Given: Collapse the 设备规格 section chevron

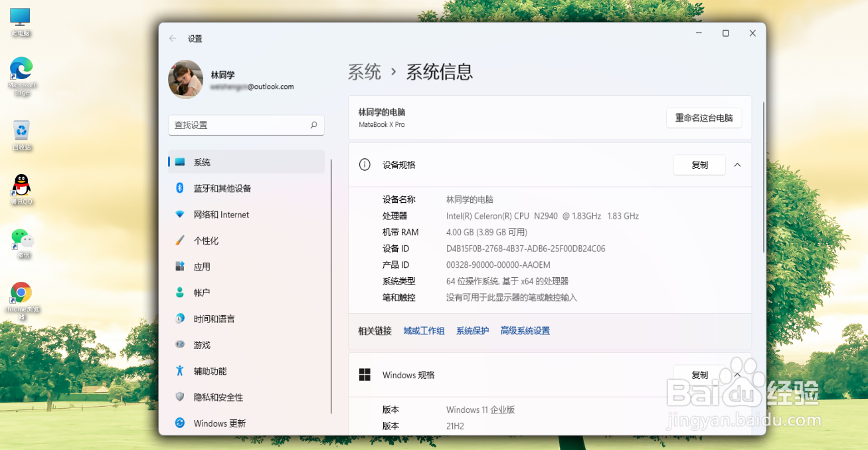Looking at the screenshot, I should coord(737,165).
